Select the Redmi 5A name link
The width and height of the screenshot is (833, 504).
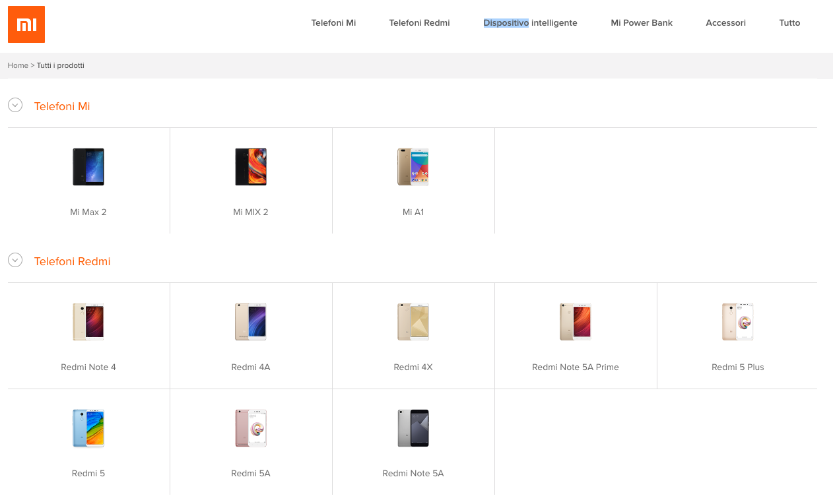[251, 474]
